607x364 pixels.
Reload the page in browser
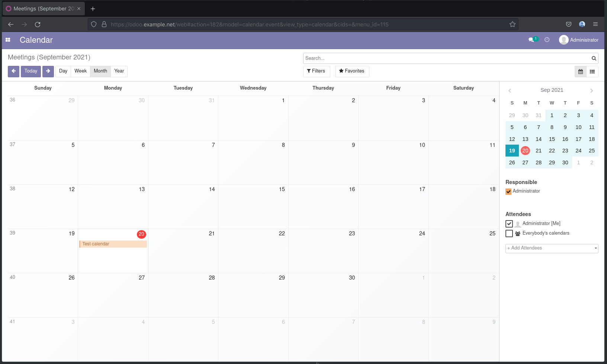[38, 25]
